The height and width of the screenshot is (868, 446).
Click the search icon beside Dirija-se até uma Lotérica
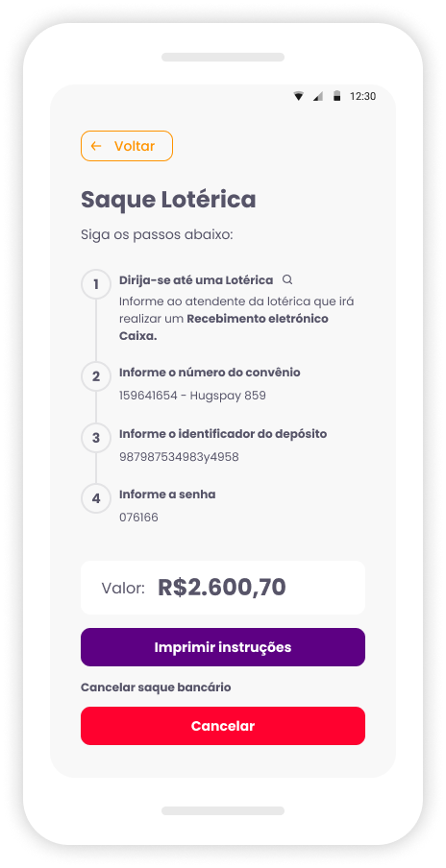(x=287, y=279)
